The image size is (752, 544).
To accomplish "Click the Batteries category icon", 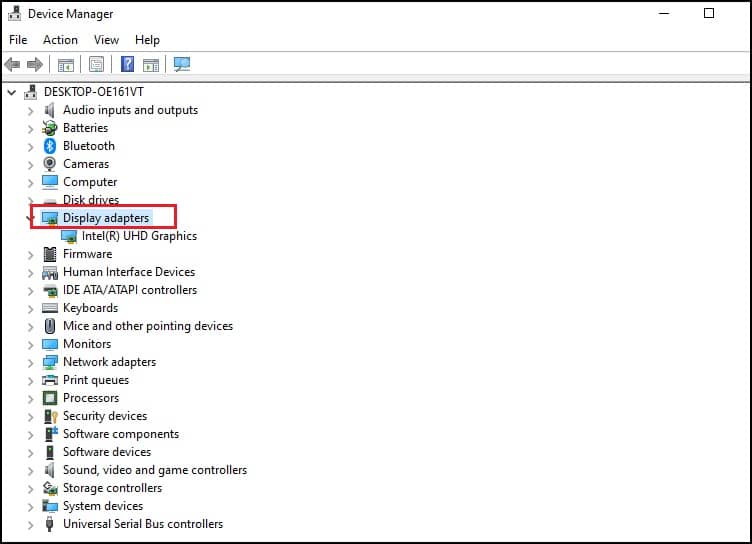I will pos(49,128).
